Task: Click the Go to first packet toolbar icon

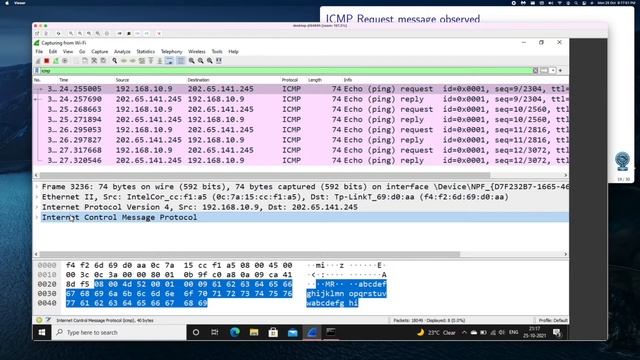Action: point(151,61)
